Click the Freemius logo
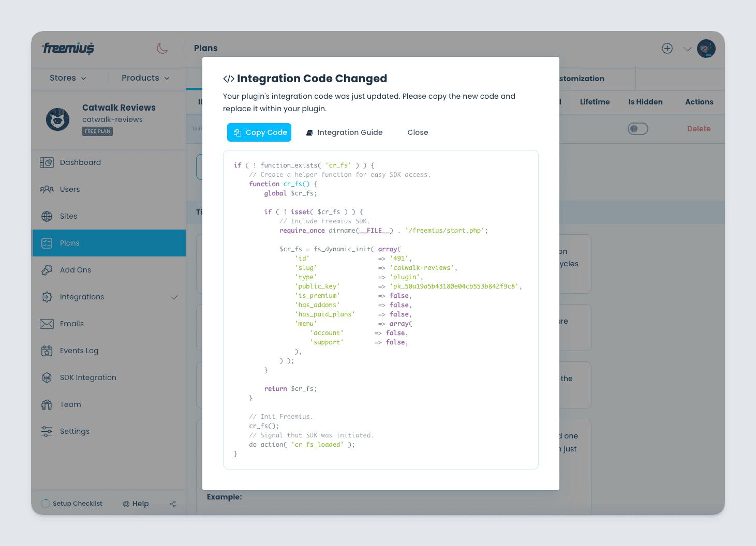Image resolution: width=756 pixels, height=546 pixels. click(x=68, y=48)
